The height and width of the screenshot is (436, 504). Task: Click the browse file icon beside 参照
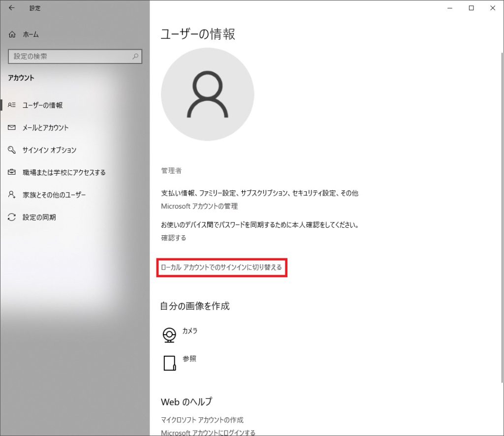[x=170, y=363]
